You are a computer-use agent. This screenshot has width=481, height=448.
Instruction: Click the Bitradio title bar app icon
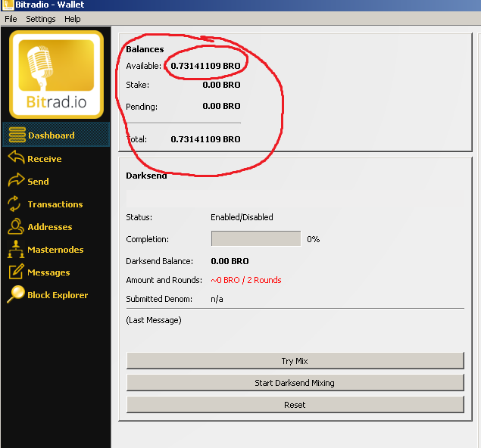point(8,5)
